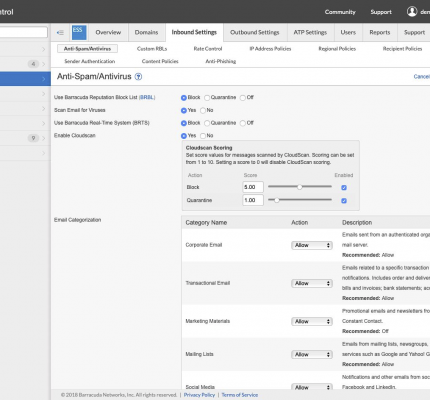
Task: Open the BRBL hyperlink
Action: point(147,97)
